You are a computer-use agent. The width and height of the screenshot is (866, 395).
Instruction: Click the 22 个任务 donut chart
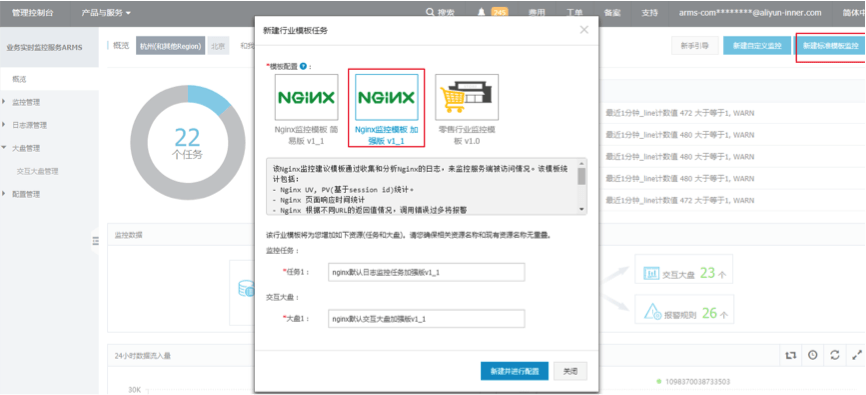tap(188, 143)
